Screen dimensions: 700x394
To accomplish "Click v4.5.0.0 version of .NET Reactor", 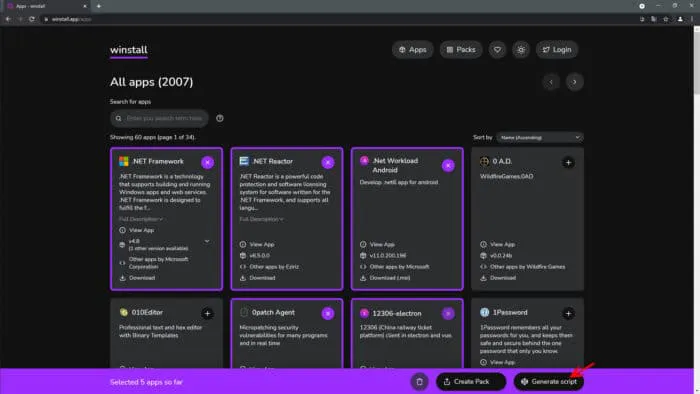I will pyautogui.click(x=255, y=256).
